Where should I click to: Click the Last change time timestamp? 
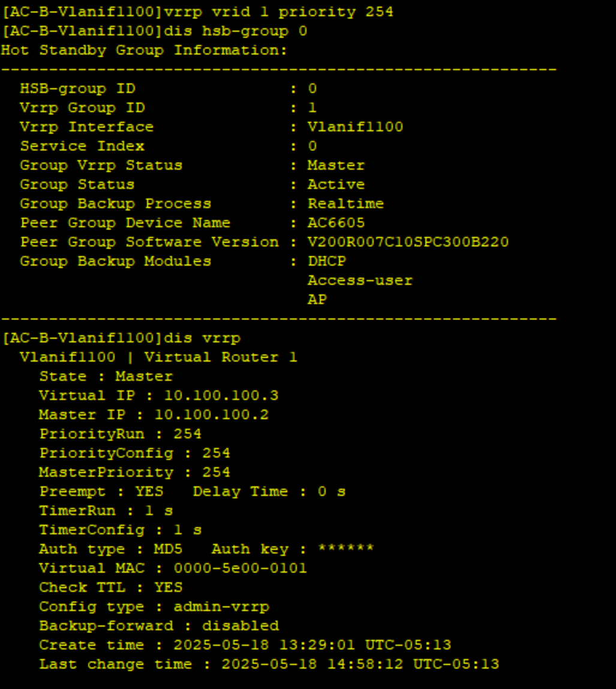tap(360, 664)
